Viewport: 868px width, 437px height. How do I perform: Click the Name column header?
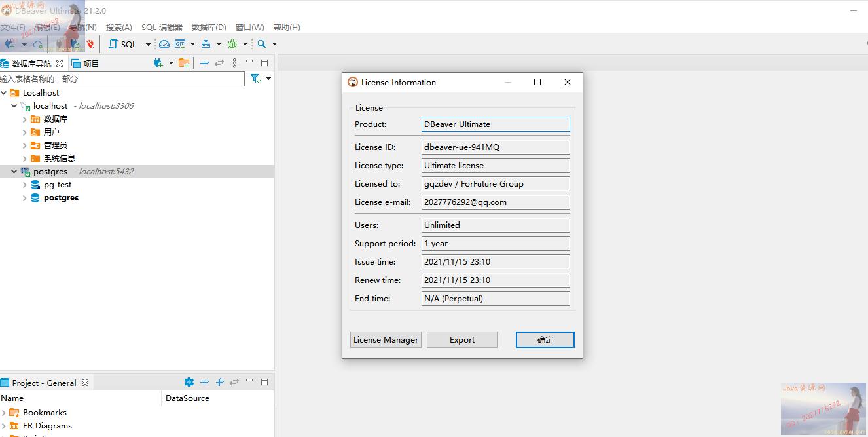click(x=12, y=398)
